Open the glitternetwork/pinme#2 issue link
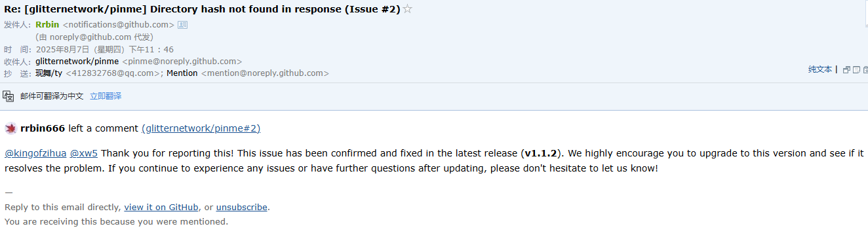The width and height of the screenshot is (868, 237). click(201, 128)
